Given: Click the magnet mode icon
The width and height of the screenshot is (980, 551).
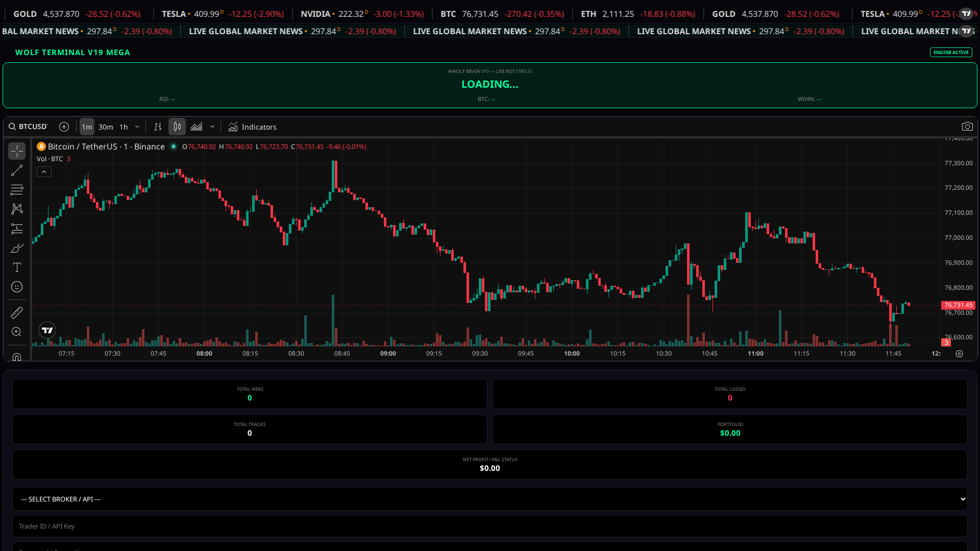Looking at the screenshot, I should click(17, 357).
